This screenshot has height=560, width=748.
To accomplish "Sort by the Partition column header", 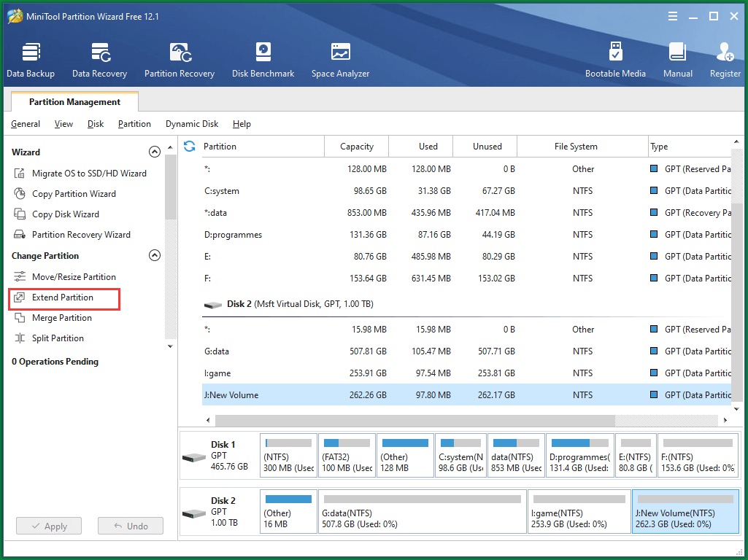I will point(262,147).
